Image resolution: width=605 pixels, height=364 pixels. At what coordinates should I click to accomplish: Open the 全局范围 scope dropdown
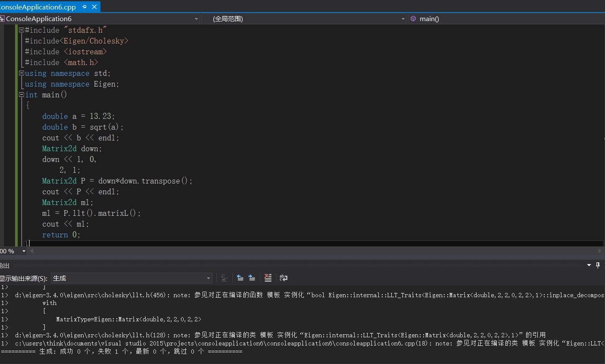(402, 19)
